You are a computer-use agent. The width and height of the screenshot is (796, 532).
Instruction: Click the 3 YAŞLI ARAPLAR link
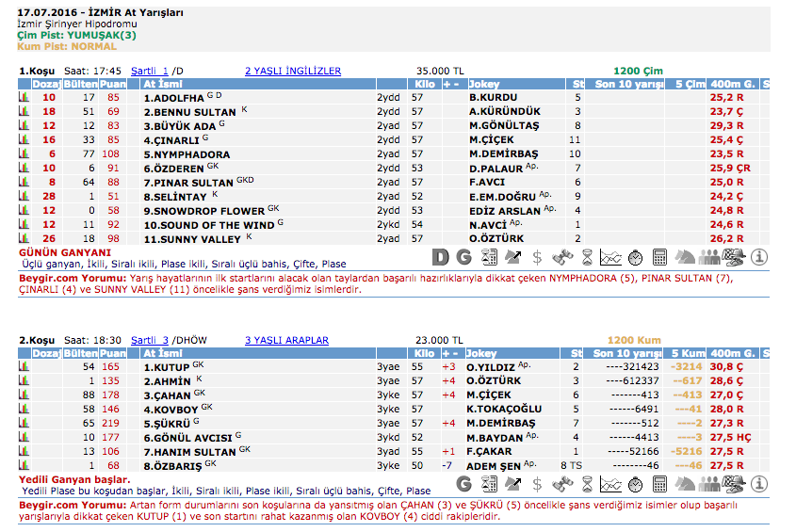pyautogui.click(x=286, y=340)
